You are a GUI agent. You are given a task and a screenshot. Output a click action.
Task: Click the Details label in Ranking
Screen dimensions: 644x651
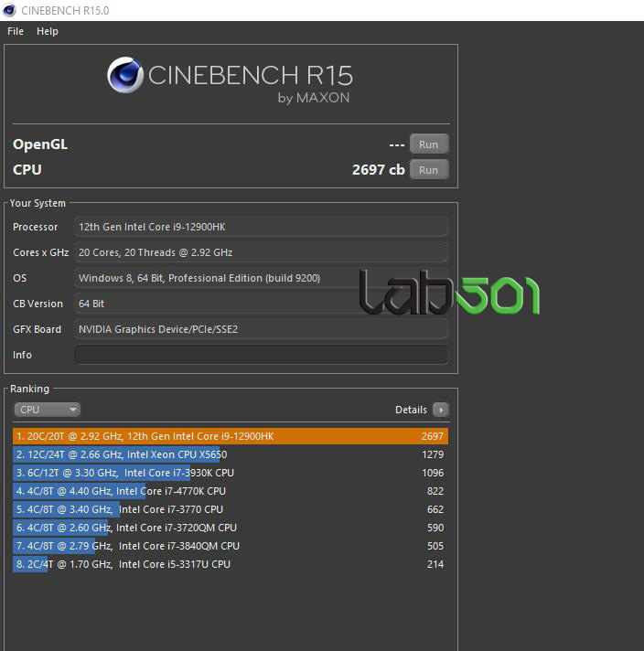tap(411, 410)
